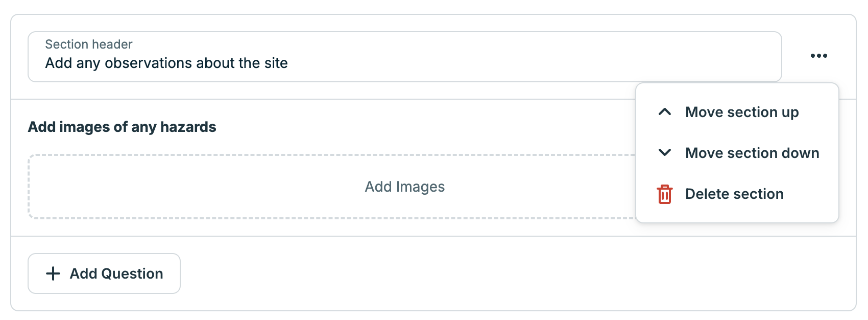Click the upward chevron beside Move section up
The height and width of the screenshot is (320, 868).
[x=664, y=112]
